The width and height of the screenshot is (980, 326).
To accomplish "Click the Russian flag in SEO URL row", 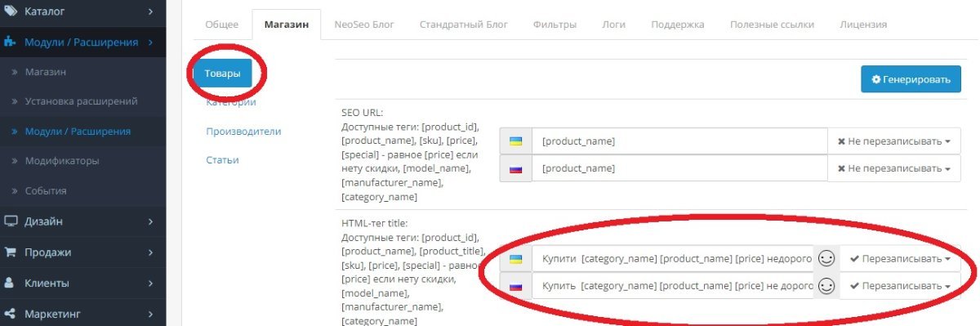I will tap(515, 169).
